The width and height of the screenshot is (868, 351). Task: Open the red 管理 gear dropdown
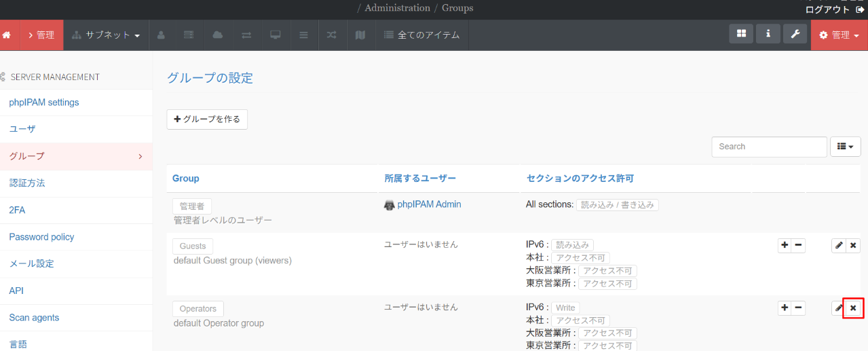click(x=839, y=35)
